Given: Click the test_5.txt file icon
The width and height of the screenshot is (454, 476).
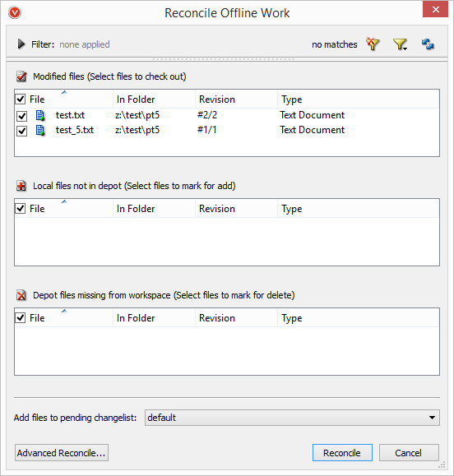Looking at the screenshot, I should click(x=40, y=130).
